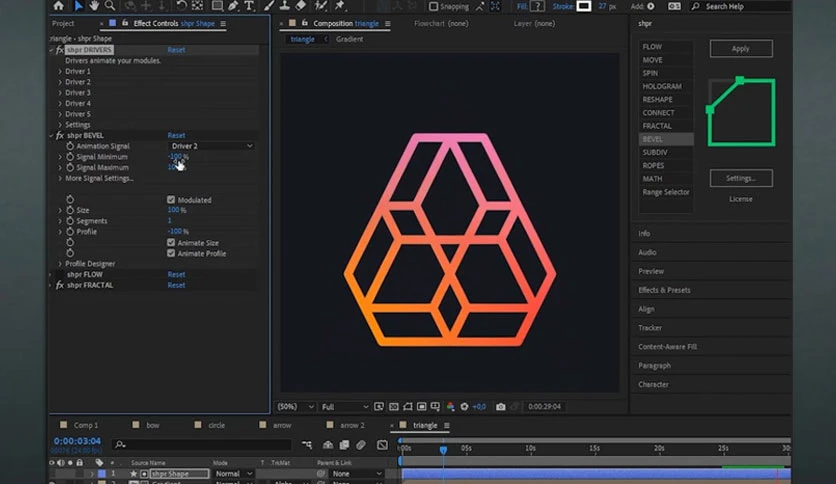Click the snapshot camera icon in viewer
This screenshot has height=484, width=836.
click(500, 407)
